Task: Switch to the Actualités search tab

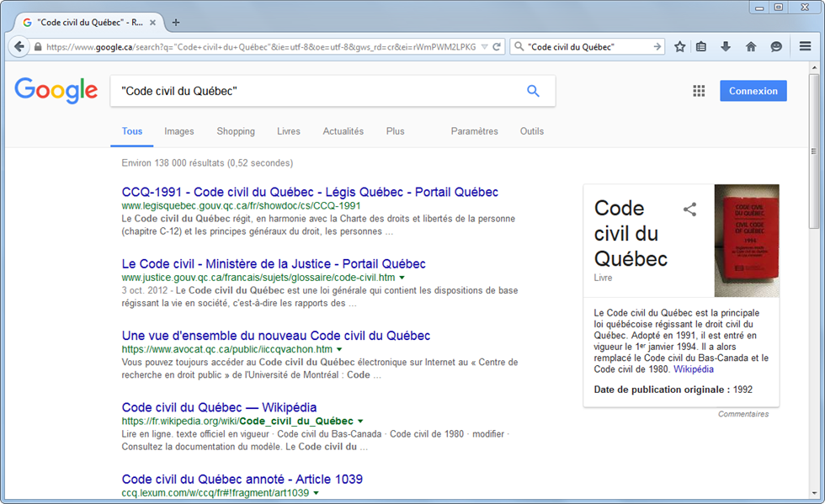Action: click(343, 131)
